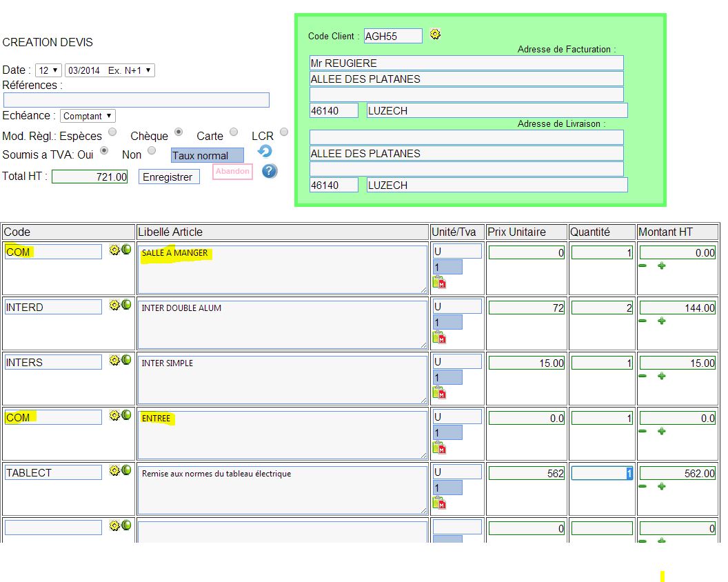Click into the Références input field
This screenshot has width=728, height=582.
(136, 100)
